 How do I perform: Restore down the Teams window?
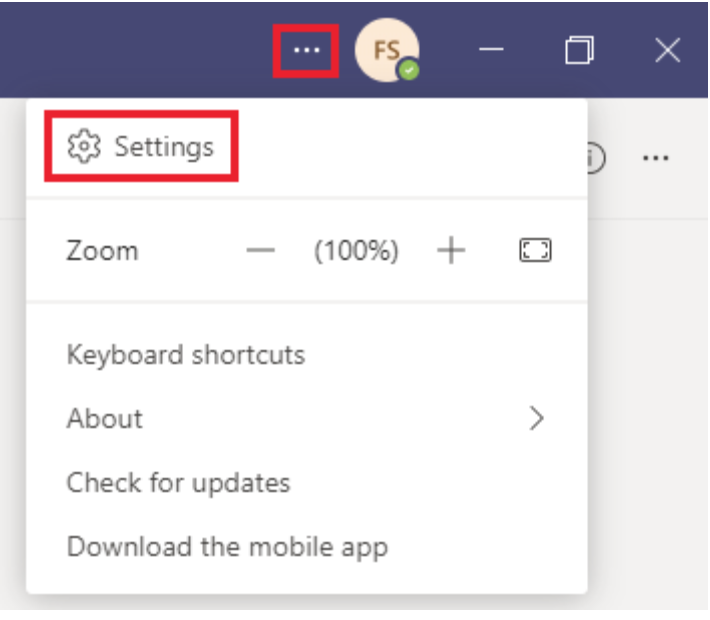click(x=580, y=50)
